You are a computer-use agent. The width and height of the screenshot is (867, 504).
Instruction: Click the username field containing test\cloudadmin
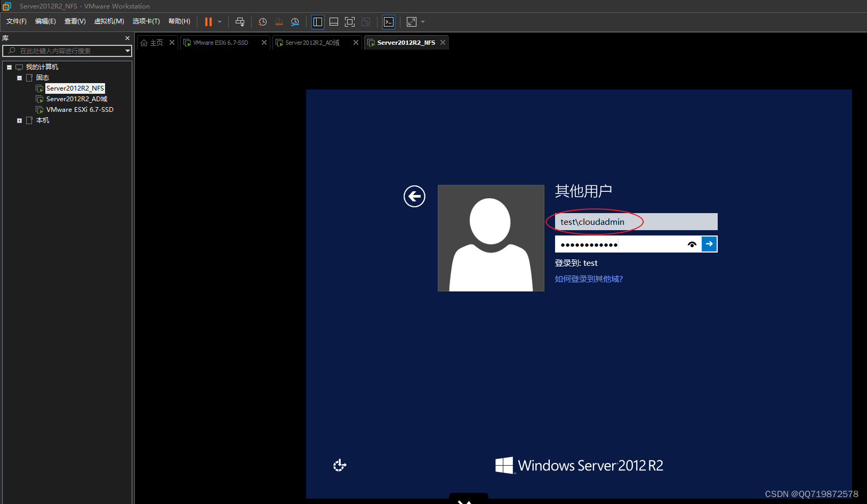tap(636, 222)
